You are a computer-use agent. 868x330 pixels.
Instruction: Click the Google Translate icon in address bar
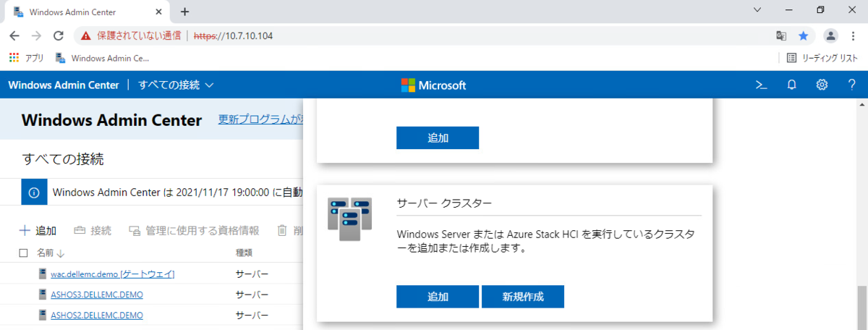781,35
